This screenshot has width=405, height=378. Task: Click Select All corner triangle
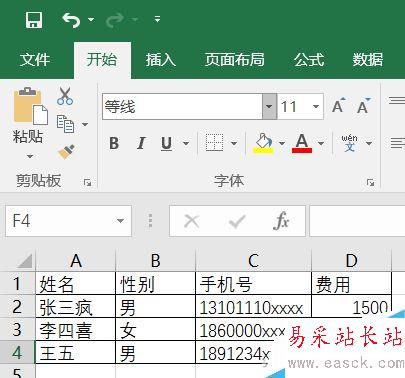click(24, 261)
